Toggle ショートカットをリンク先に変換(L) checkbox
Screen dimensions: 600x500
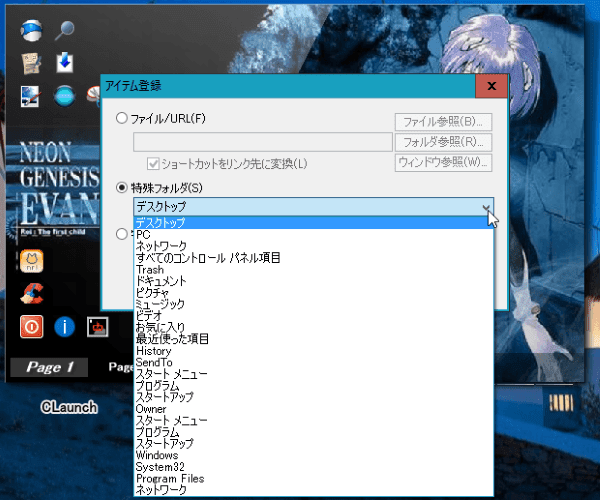153,164
